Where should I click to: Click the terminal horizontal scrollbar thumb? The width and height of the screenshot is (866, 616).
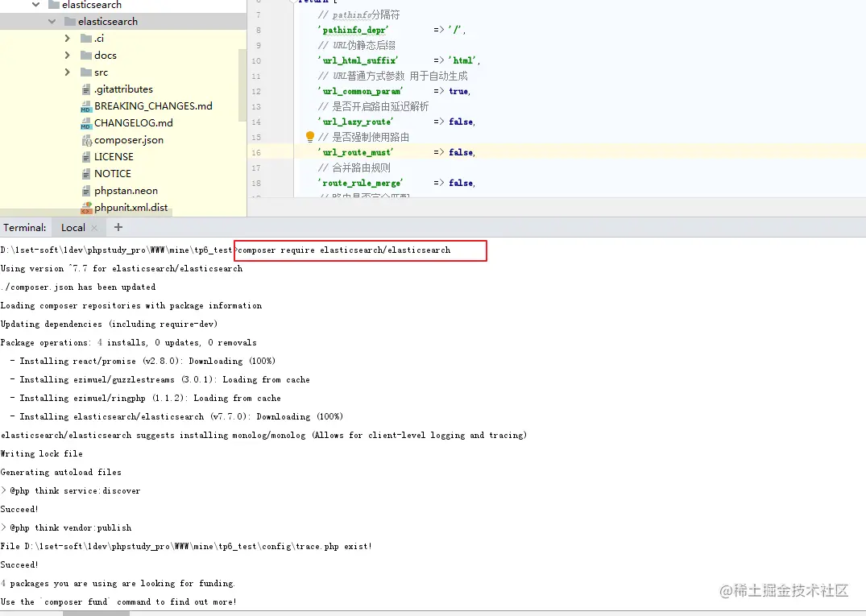tap(96, 614)
